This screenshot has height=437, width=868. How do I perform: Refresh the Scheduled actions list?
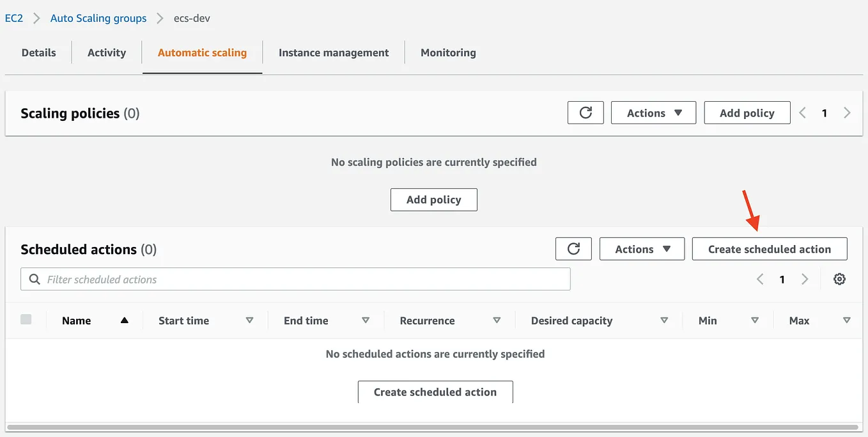tap(573, 249)
